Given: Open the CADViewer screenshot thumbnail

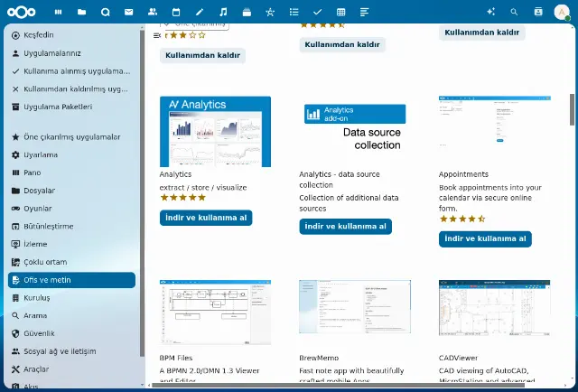Looking at the screenshot, I should tap(495, 308).
